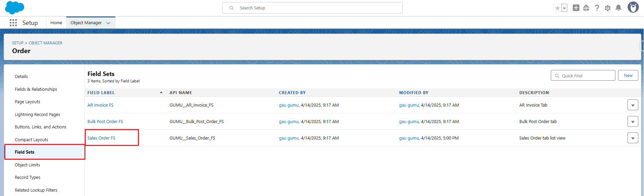The image size is (644, 196).
Task: Open the App Launcher grid icon
Action: [13, 23]
